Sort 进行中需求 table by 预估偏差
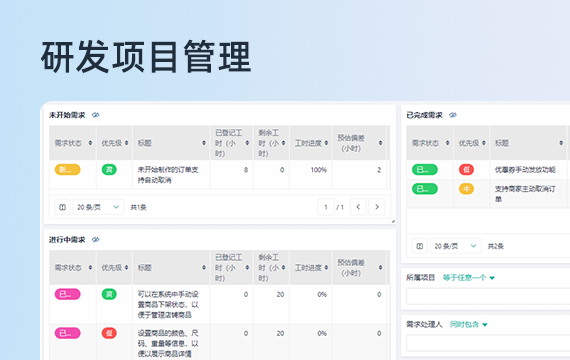Viewport: 570px width, 360px height. click(381, 268)
